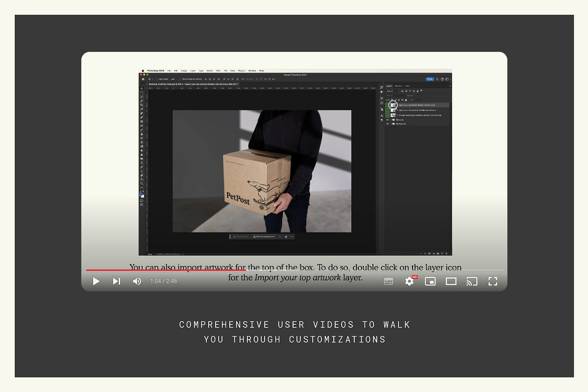Open the blend mode Normal dropdown

pyautogui.click(x=396, y=96)
